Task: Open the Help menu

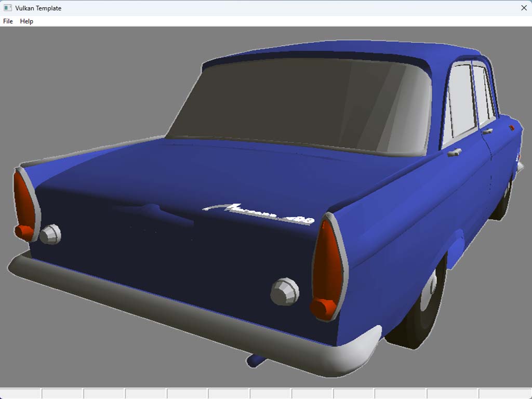Action: click(26, 21)
